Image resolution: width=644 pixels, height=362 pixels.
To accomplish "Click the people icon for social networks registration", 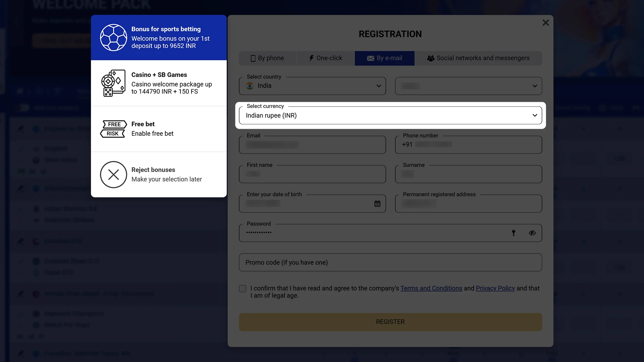I will point(431,58).
